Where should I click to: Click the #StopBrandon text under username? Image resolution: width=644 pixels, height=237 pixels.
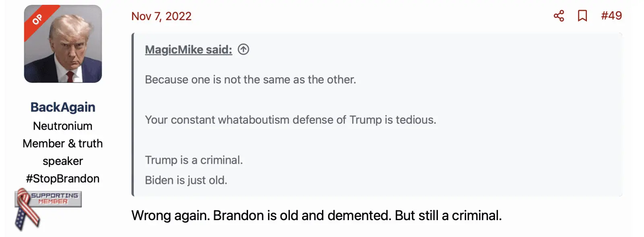coord(63,179)
